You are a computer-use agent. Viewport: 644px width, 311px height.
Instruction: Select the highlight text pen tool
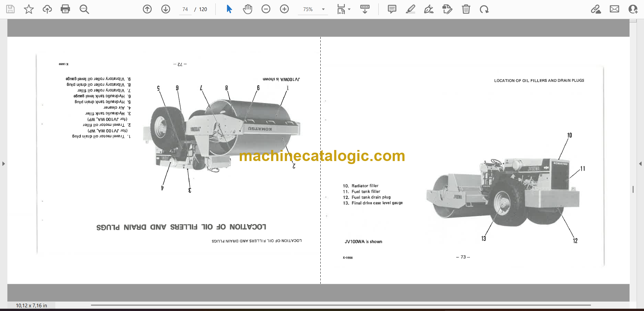click(410, 9)
